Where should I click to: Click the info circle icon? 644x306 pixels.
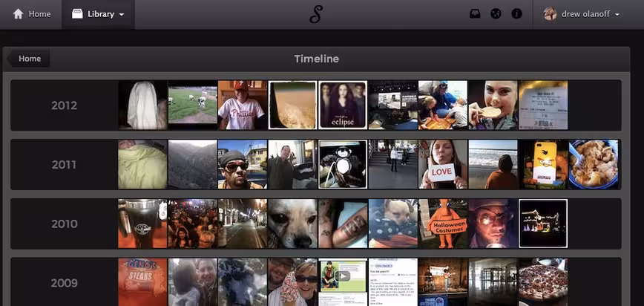click(x=516, y=14)
